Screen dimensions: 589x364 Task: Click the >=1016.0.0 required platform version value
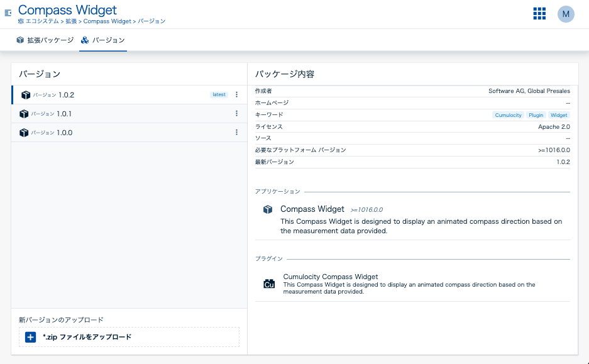[x=554, y=150]
